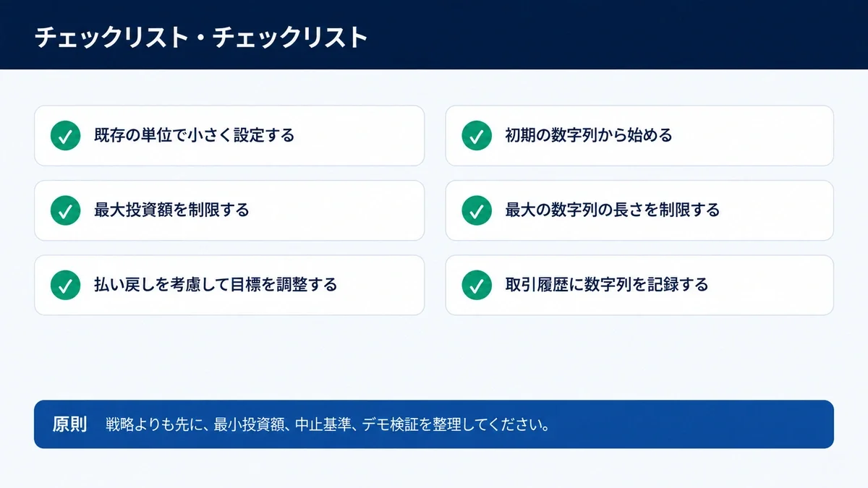Click the green check icon beside 最大投資額を制限する
This screenshot has height=488, width=868.
tap(65, 210)
